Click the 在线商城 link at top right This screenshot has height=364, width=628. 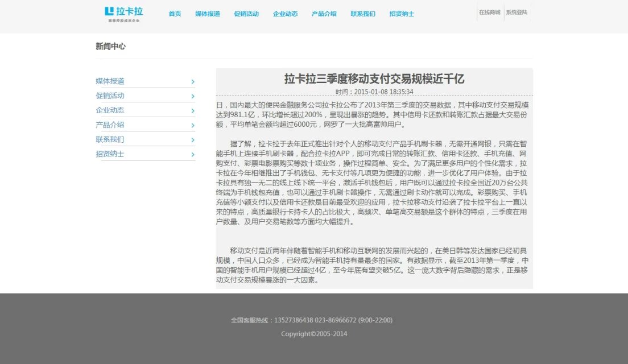point(489,12)
